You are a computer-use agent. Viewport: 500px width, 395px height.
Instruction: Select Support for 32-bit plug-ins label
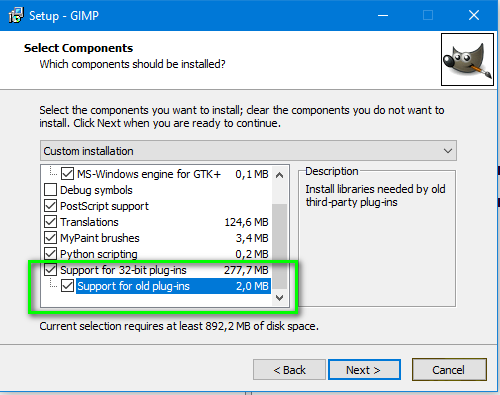123,270
